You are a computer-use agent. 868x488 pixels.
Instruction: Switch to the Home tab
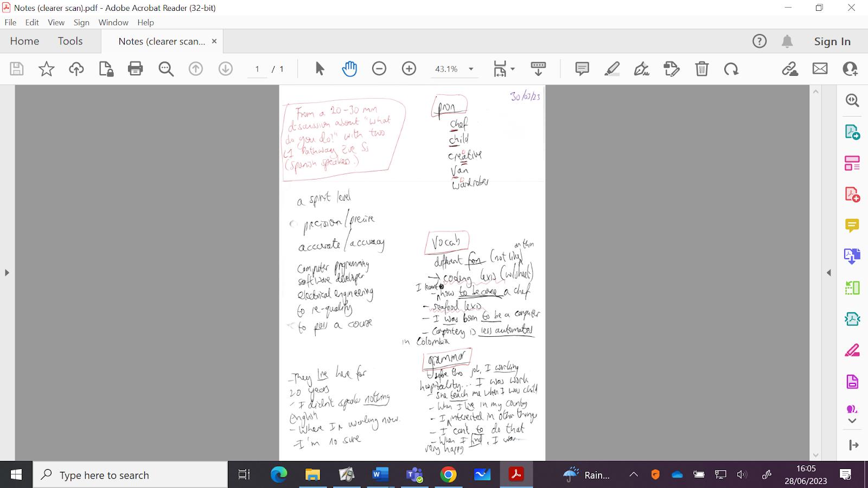click(24, 41)
